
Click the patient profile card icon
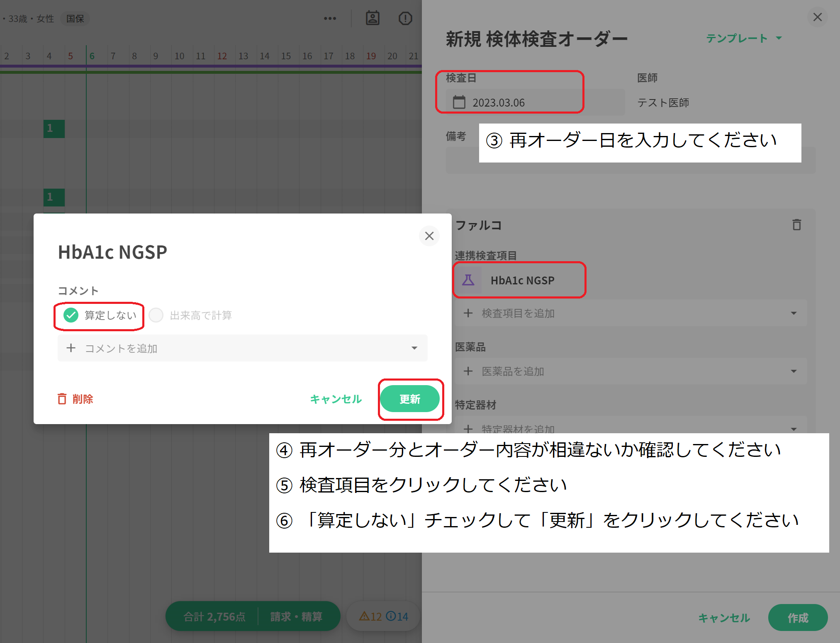pos(372,18)
